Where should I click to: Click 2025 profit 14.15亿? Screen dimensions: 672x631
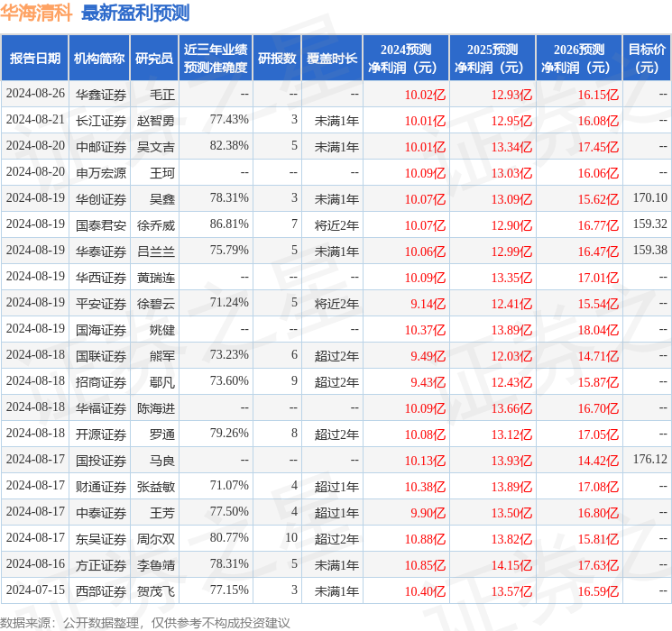pos(511,565)
